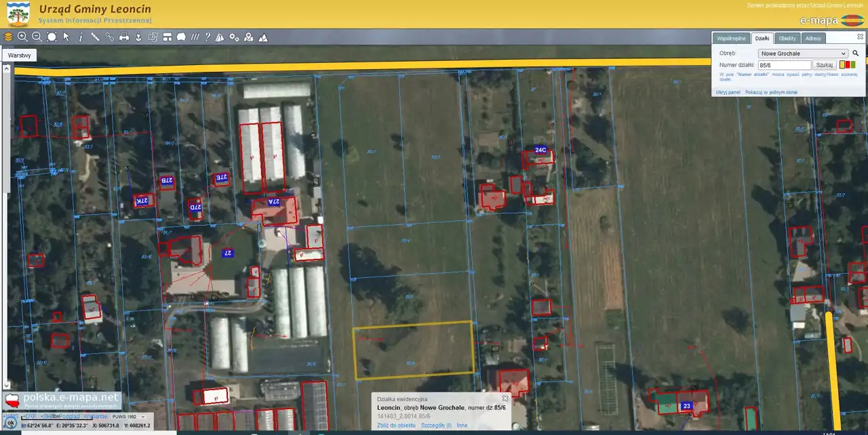Switch to the Współrzędne tab

click(x=731, y=39)
